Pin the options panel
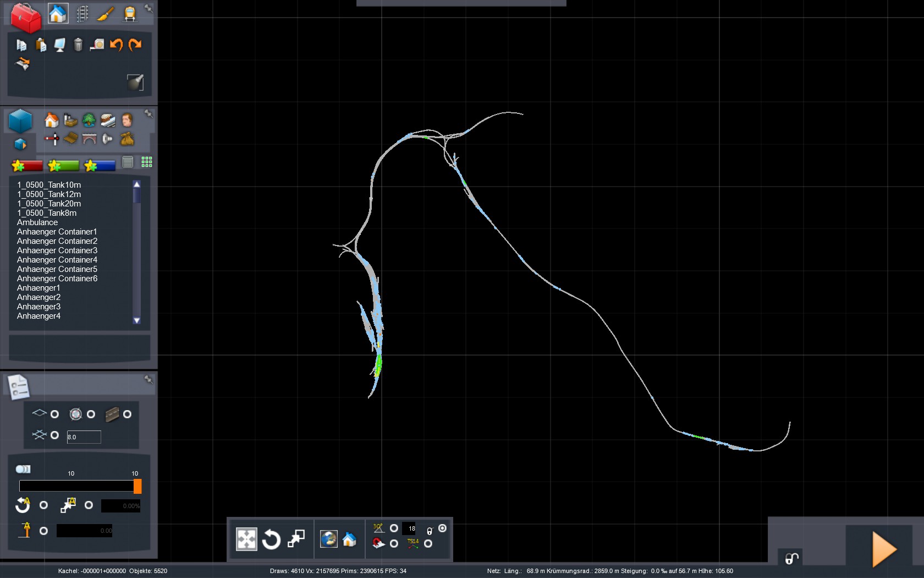Viewport: 924px width, 578px height. (x=148, y=379)
